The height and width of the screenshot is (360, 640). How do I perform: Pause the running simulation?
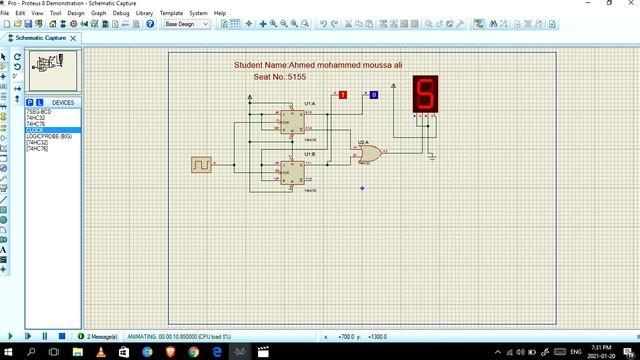[45, 336]
